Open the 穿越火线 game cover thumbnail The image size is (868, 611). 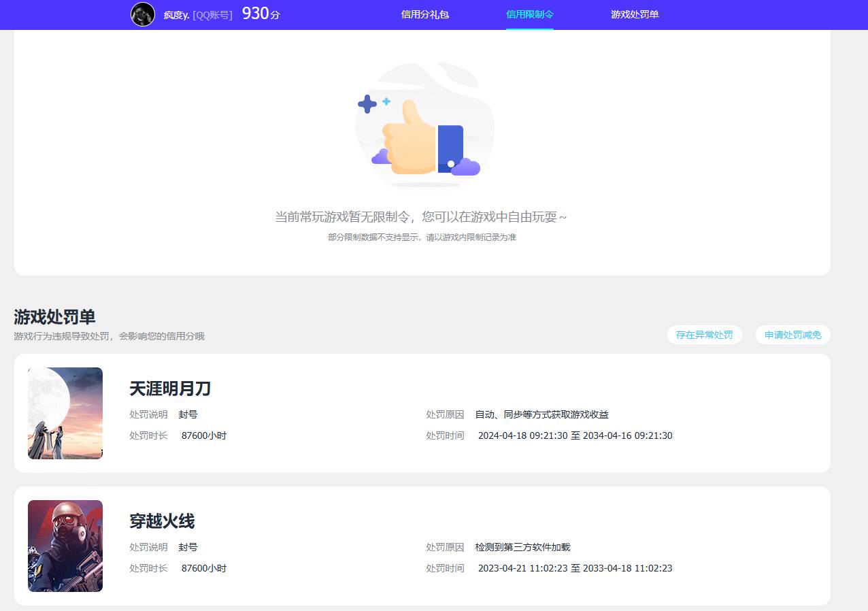65,546
